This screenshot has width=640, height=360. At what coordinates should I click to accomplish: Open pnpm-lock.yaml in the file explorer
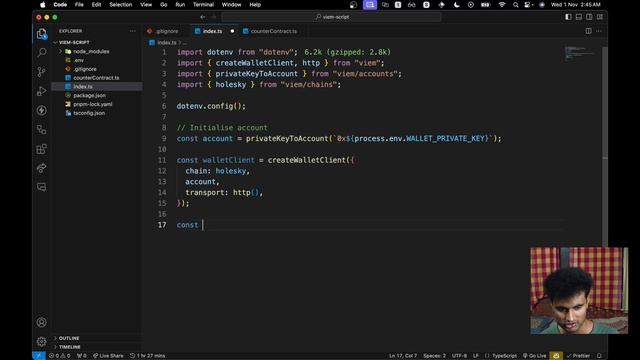[x=93, y=104]
